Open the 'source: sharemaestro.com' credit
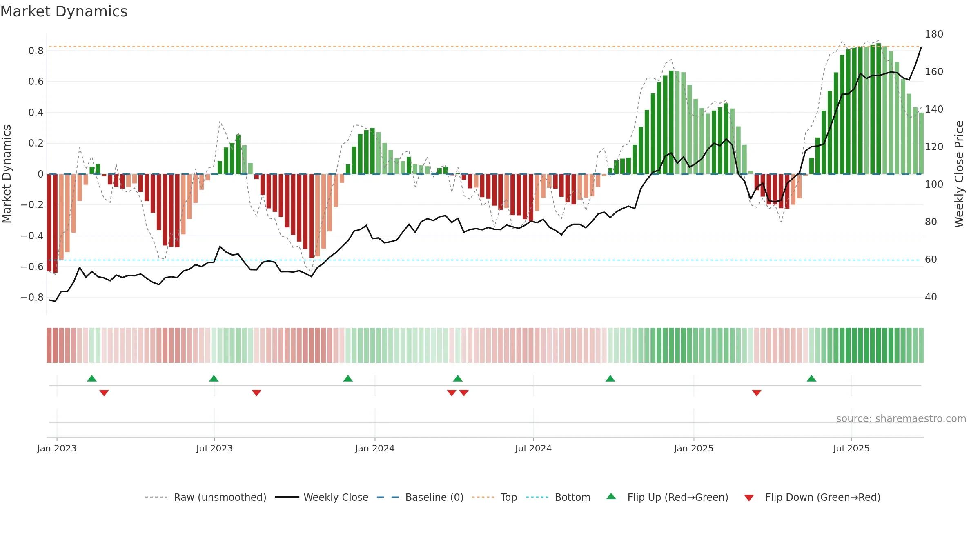Viewport: 980px width, 551px height. [901, 418]
